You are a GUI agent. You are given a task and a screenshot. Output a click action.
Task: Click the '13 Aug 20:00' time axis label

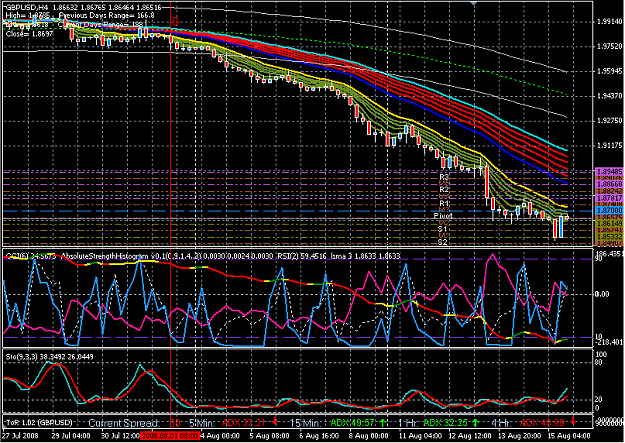tap(519, 435)
